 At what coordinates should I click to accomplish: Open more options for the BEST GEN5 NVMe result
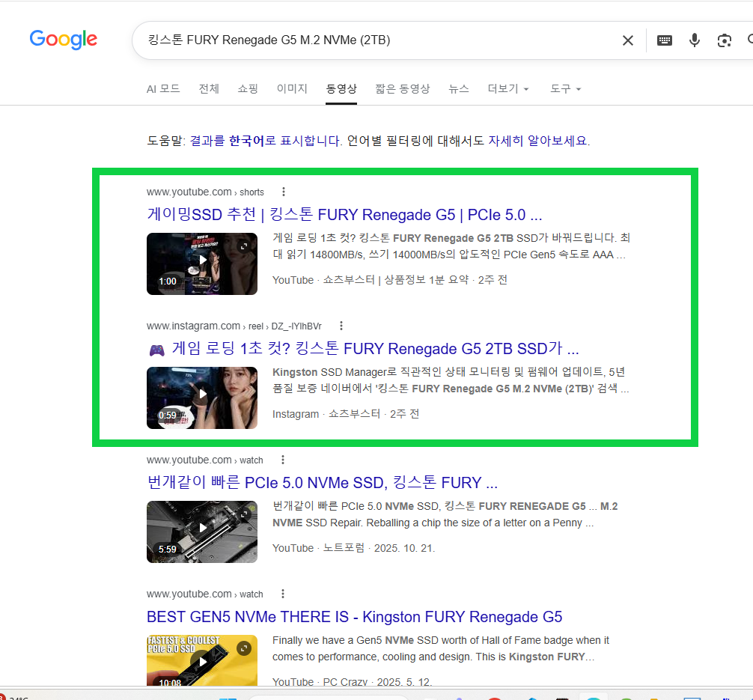[x=283, y=594]
